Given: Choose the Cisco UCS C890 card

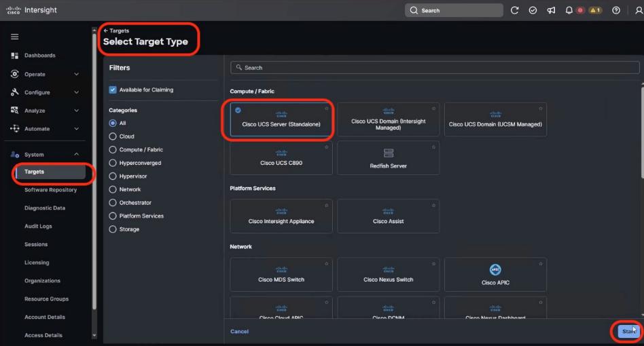Looking at the screenshot, I should [x=281, y=158].
